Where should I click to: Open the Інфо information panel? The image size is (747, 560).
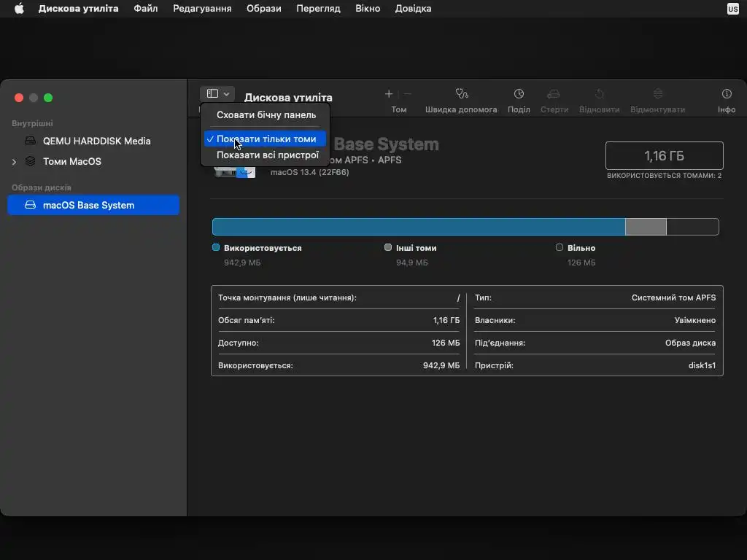727,94
